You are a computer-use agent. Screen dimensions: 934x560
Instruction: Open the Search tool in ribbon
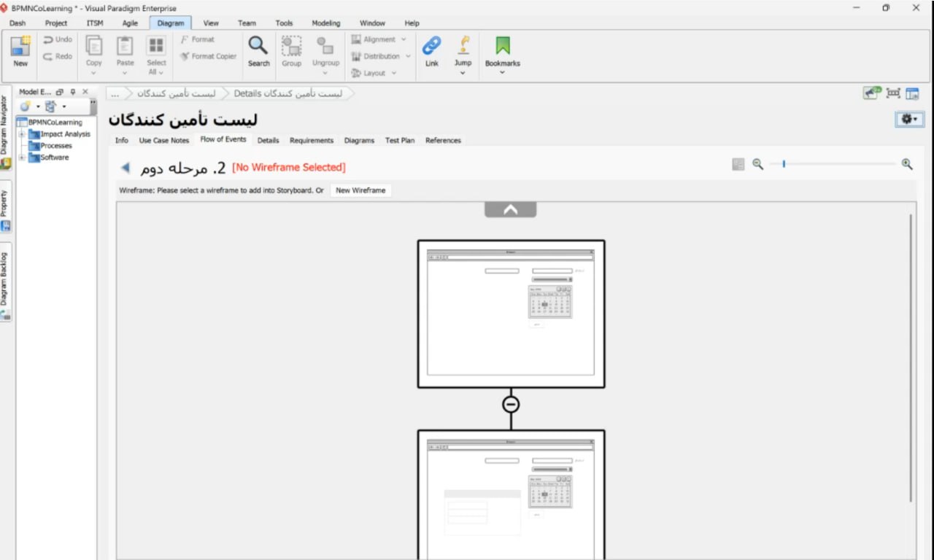tap(258, 47)
